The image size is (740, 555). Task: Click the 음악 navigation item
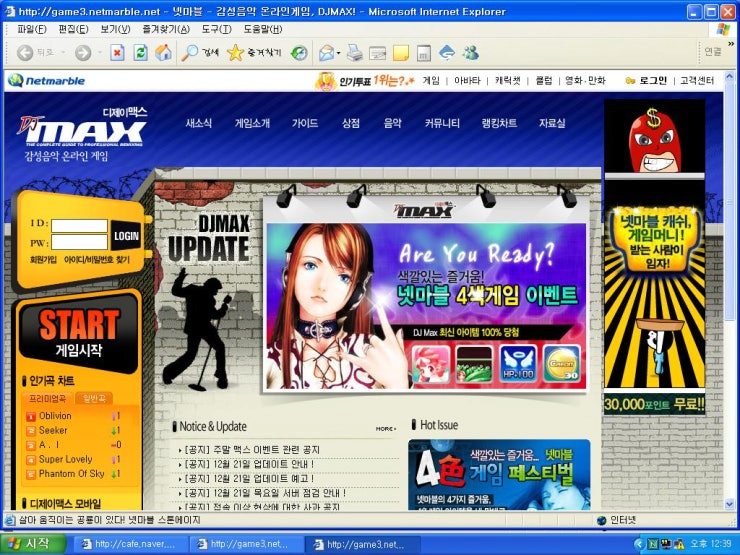click(392, 124)
